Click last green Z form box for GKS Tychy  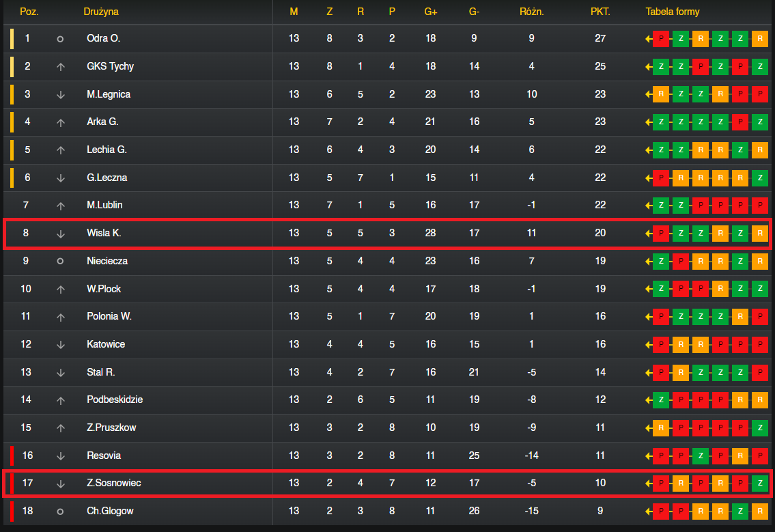(760, 67)
